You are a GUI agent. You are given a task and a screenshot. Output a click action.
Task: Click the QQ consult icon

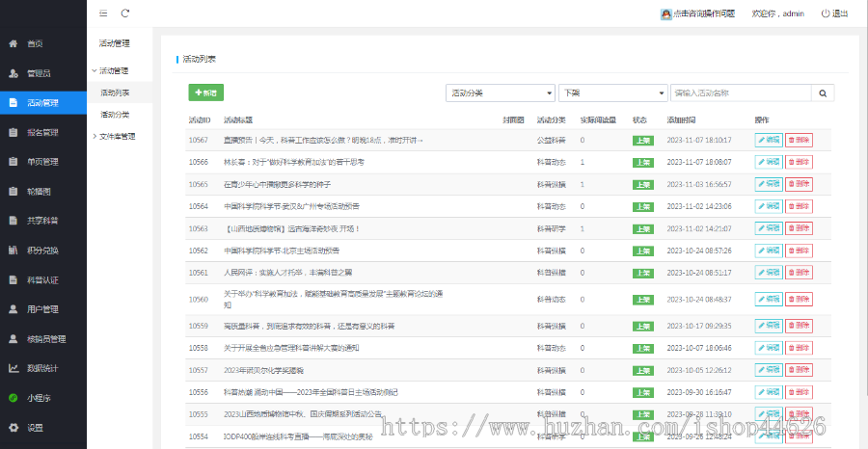coord(665,13)
